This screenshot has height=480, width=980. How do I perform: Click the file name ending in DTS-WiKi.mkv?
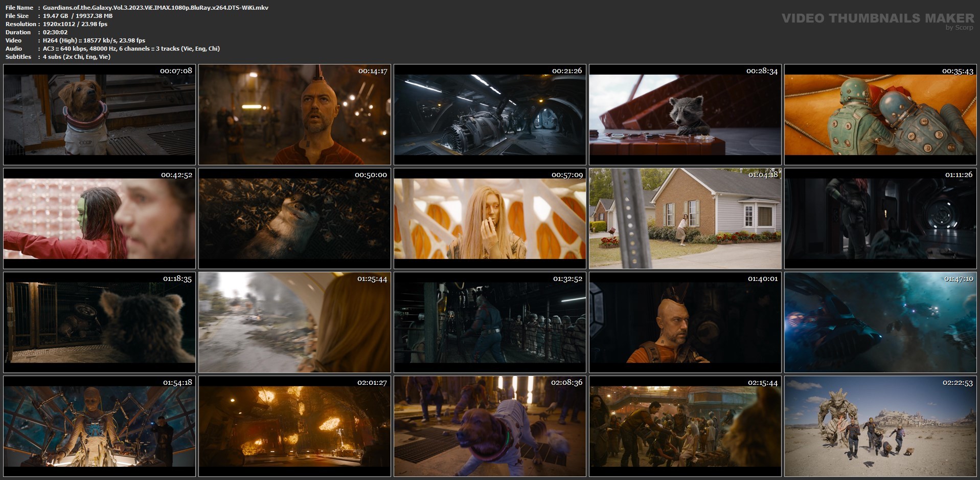155,8
